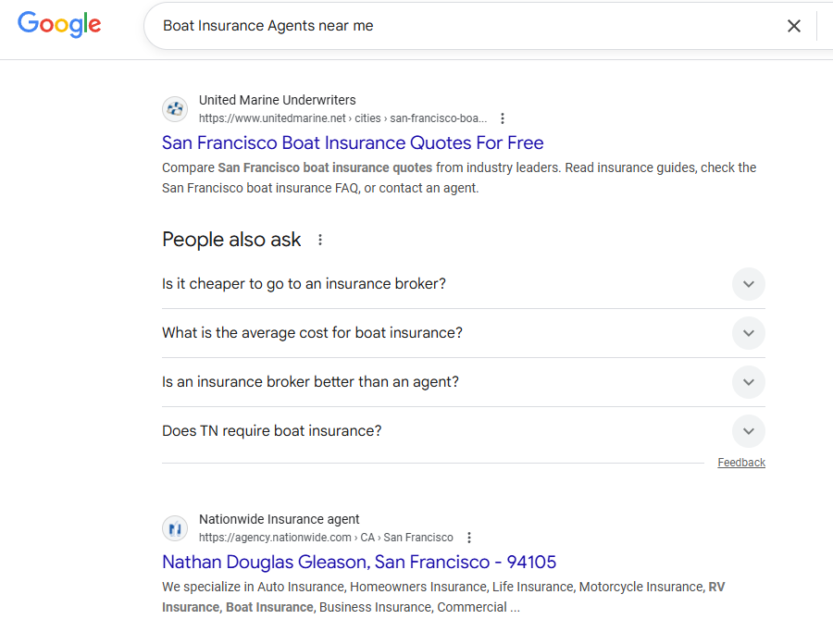Open People also ask options menu
This screenshot has height=644, width=833.
tap(320, 240)
